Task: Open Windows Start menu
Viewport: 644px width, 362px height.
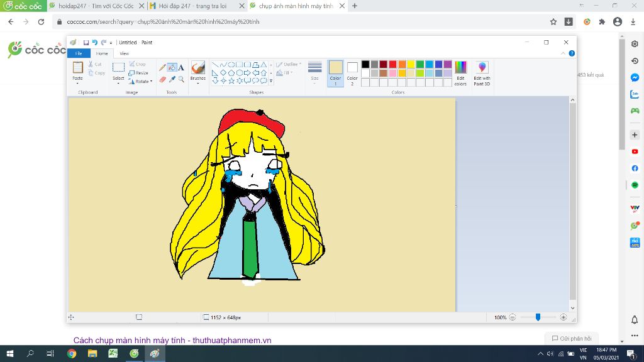Action: point(10,353)
